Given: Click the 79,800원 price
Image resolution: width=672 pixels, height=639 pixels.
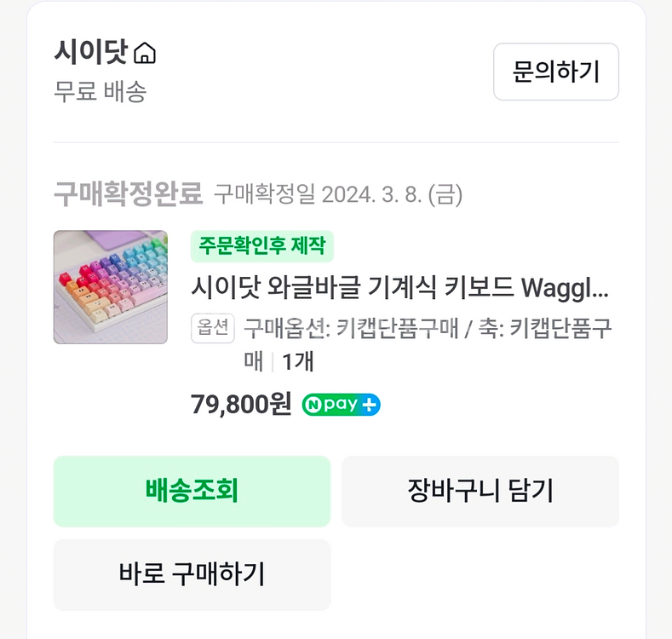Looking at the screenshot, I should tap(241, 404).
